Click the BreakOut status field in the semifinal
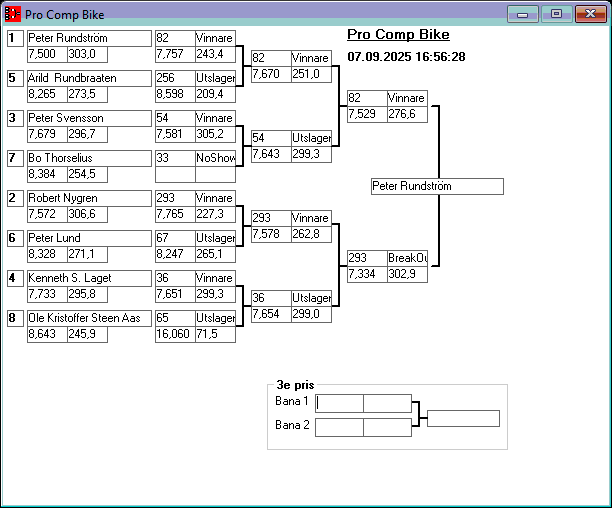Image resolution: width=612 pixels, height=508 pixels. (407, 258)
